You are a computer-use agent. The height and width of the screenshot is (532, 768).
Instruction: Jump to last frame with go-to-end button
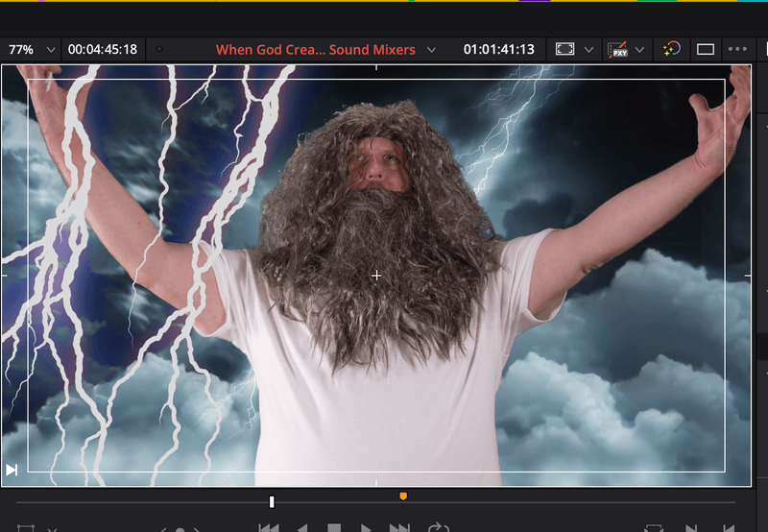[399, 528]
